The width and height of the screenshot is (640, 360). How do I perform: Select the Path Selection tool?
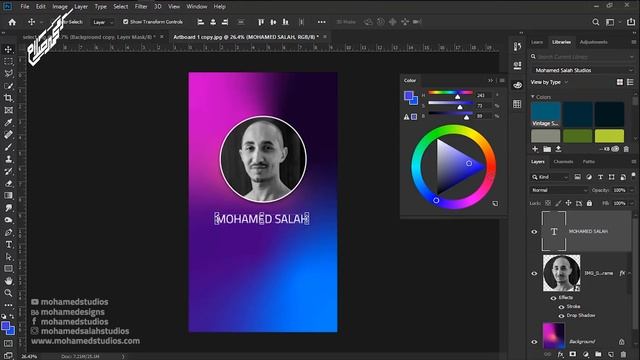pos(8,257)
